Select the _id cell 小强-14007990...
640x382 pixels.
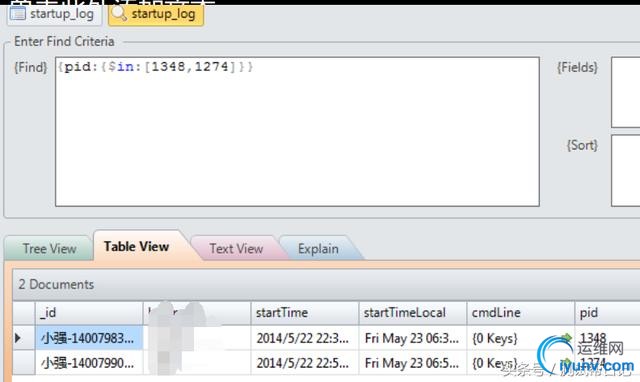[x=89, y=363]
